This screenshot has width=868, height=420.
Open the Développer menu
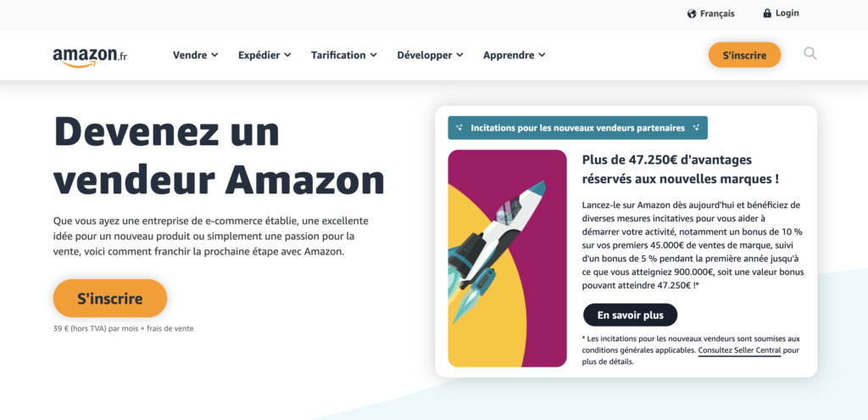430,55
